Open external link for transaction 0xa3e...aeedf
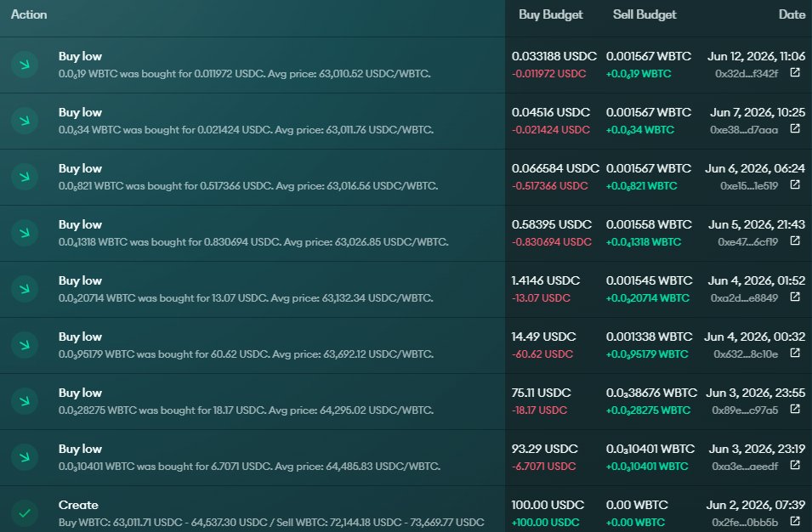Screen dimensions: 812x532 pyautogui.click(x=795, y=465)
